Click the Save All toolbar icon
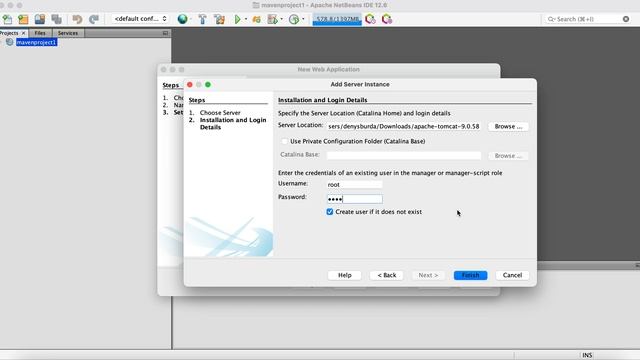The width and height of the screenshot is (640, 360). pyautogui.click(x=56, y=19)
